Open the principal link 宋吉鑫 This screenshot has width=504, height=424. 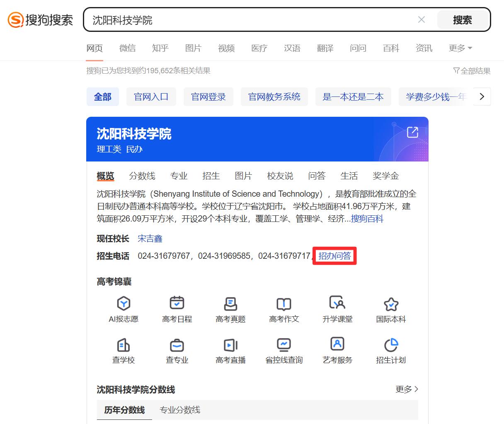(x=150, y=238)
